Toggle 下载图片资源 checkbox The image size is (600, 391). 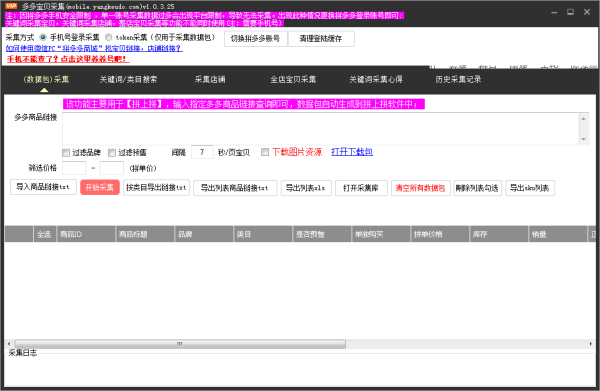point(265,152)
